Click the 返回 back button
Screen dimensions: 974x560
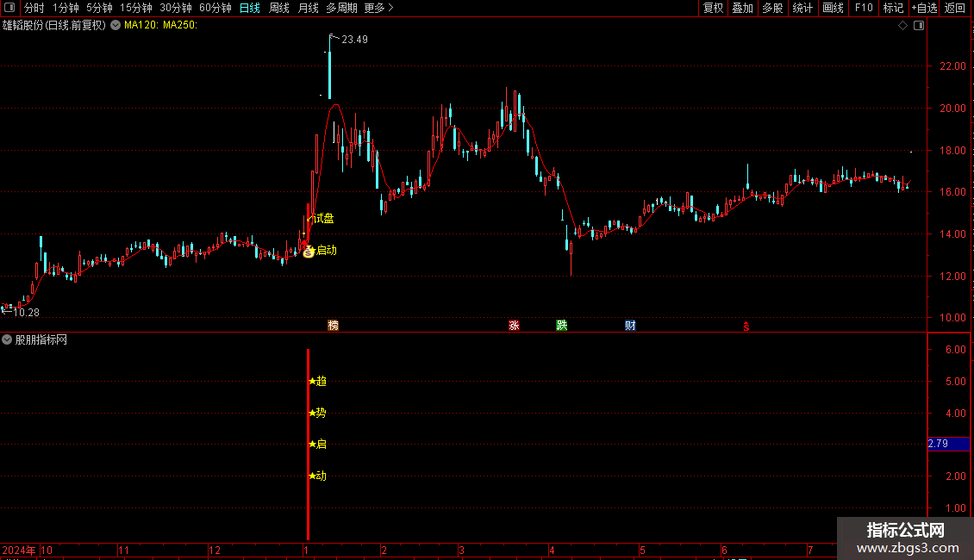click(x=955, y=8)
